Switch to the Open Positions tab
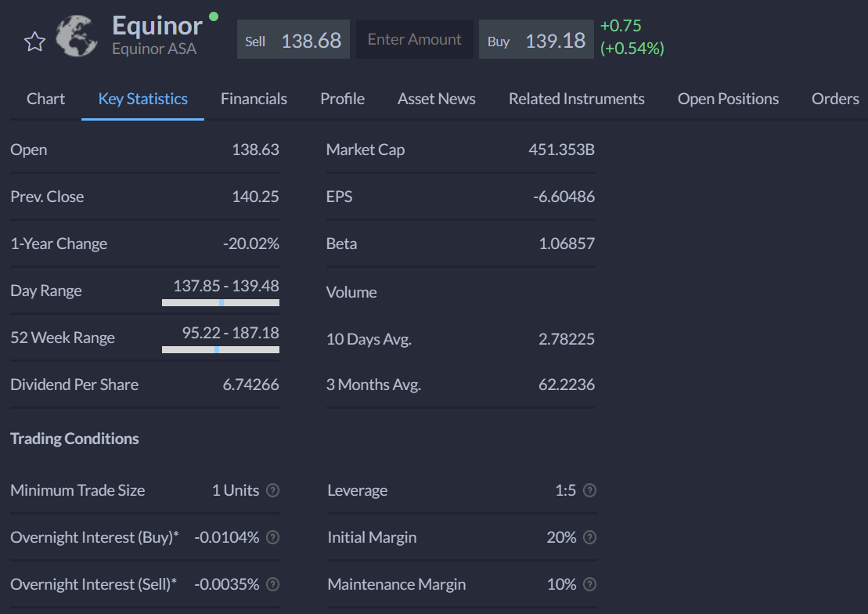Viewport: 868px width, 614px height. tap(728, 99)
